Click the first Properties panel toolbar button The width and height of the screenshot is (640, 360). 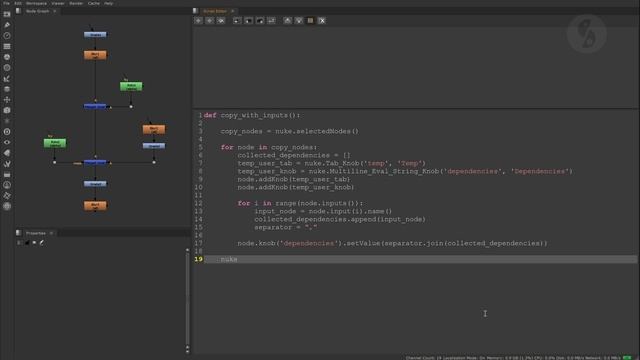[x=19, y=242]
